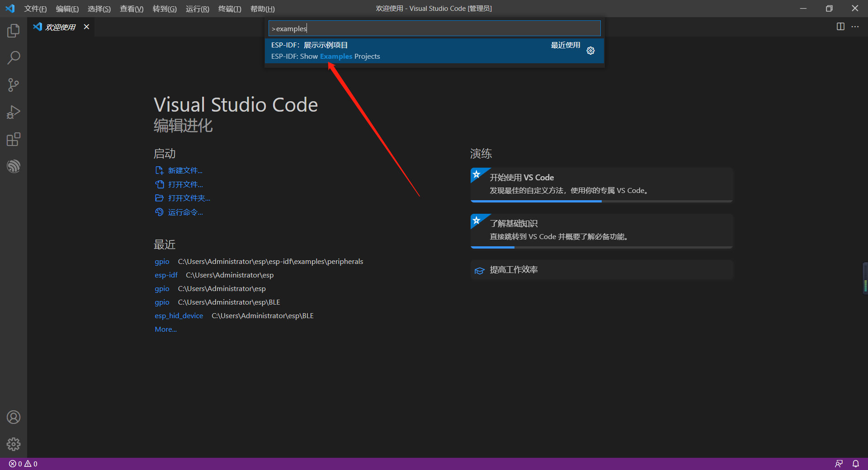This screenshot has height=470, width=868.
Task: Restore down the VS Code window
Action: pyautogui.click(x=829, y=9)
